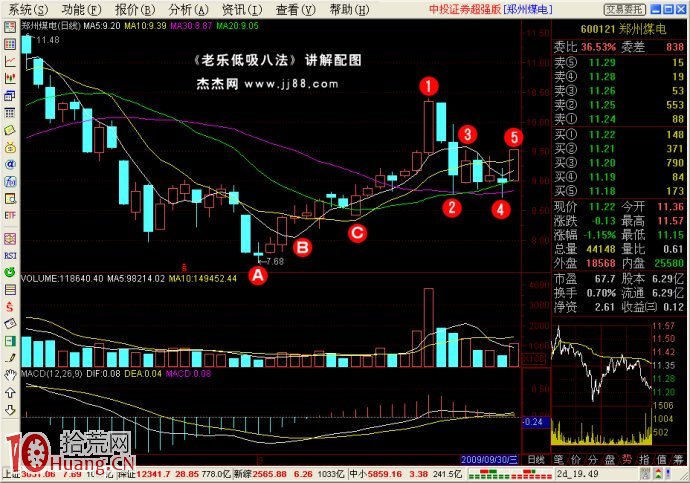Click the 新综 2565.88 index in status bar
This screenshot has height=483, width=690.
click(290, 474)
